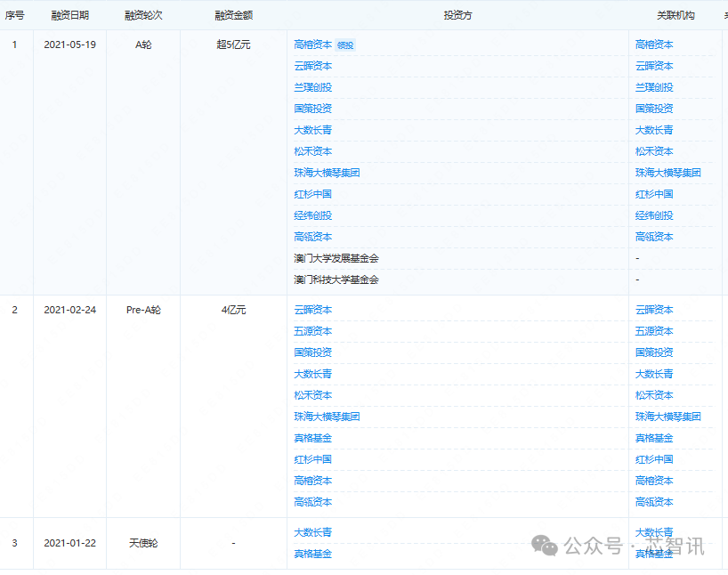Open 云晖资本 investor link in Pre-A轮 row

click(x=313, y=310)
